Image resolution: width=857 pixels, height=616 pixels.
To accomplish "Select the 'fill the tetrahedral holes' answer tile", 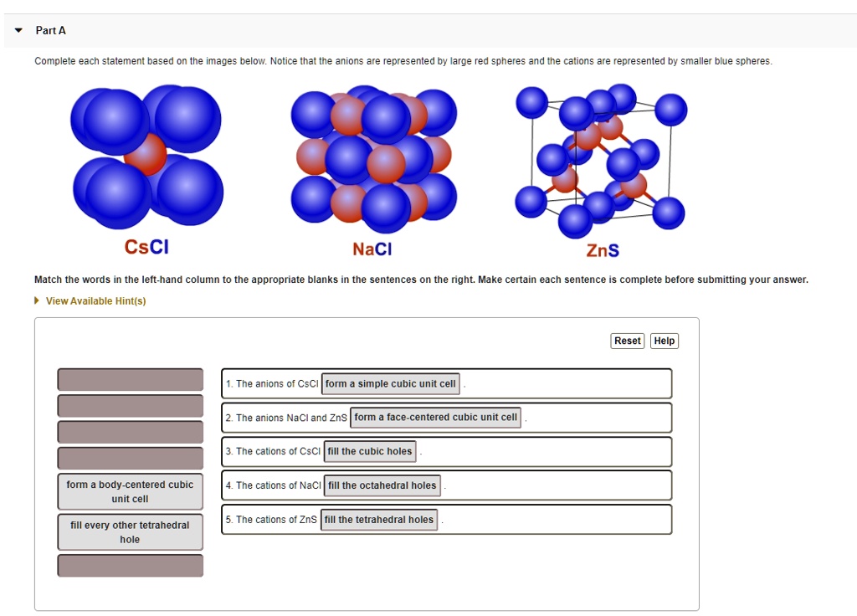I will coord(379,519).
